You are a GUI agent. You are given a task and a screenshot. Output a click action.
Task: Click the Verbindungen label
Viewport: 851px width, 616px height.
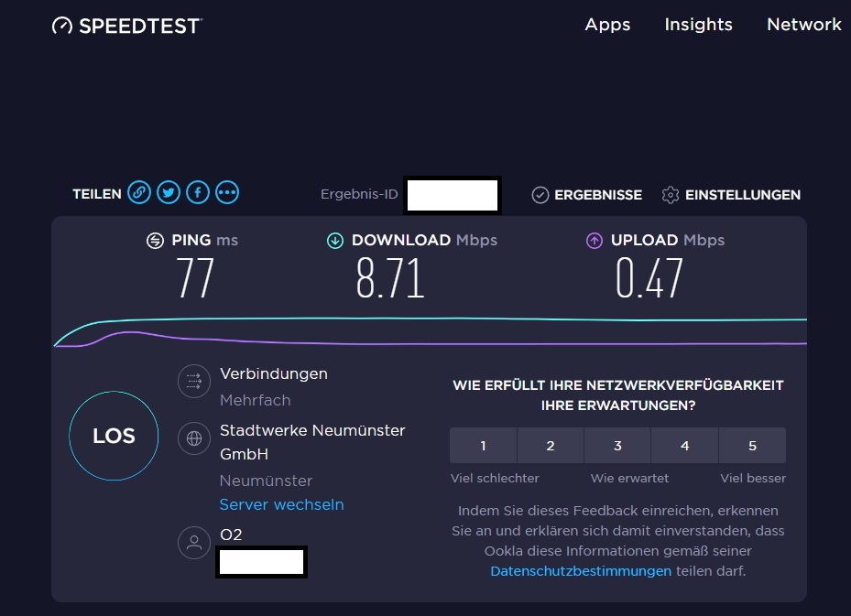(274, 373)
